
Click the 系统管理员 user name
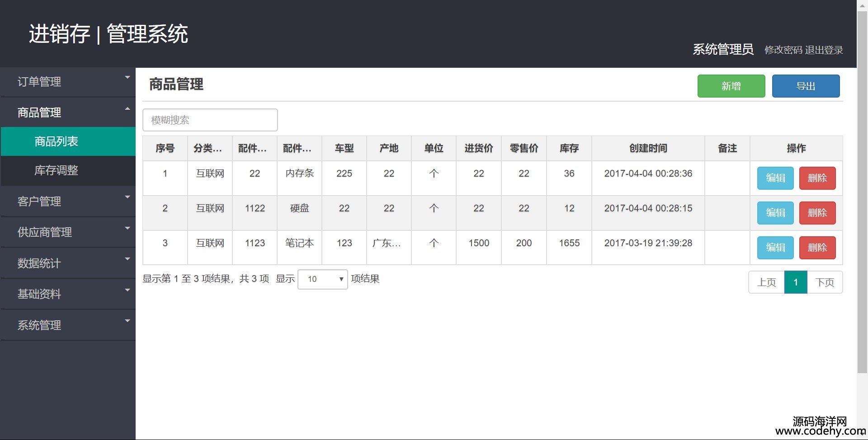[723, 49]
